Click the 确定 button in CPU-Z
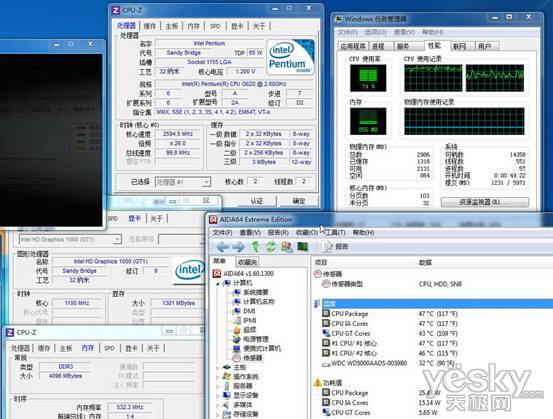Screen dimensions: 553x419 click(299, 201)
